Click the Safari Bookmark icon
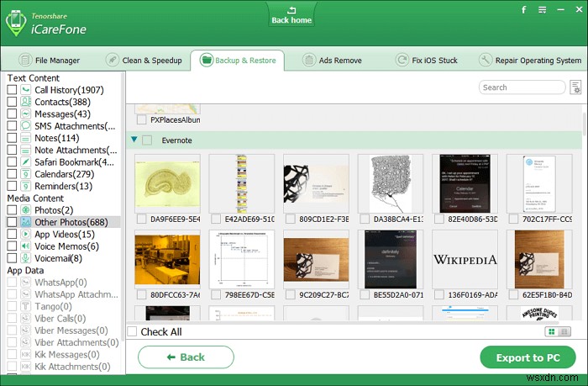588x386 pixels. pyautogui.click(x=25, y=161)
